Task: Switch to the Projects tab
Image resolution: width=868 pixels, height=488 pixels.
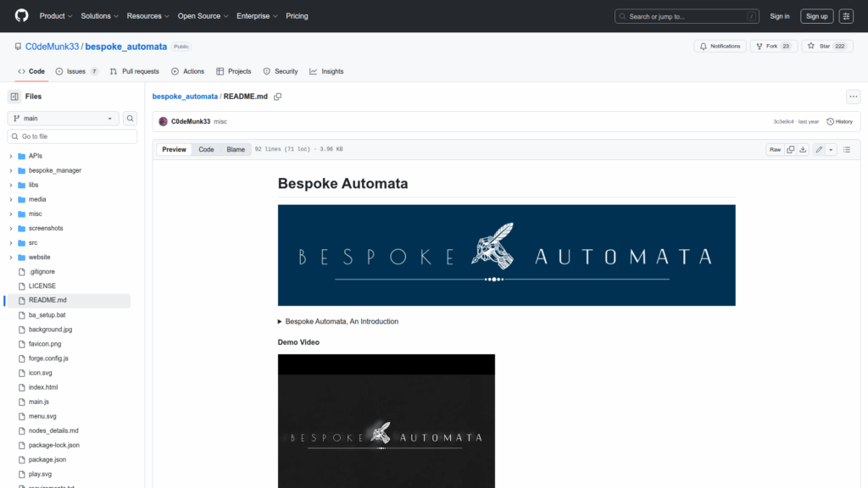Action: pos(234,71)
